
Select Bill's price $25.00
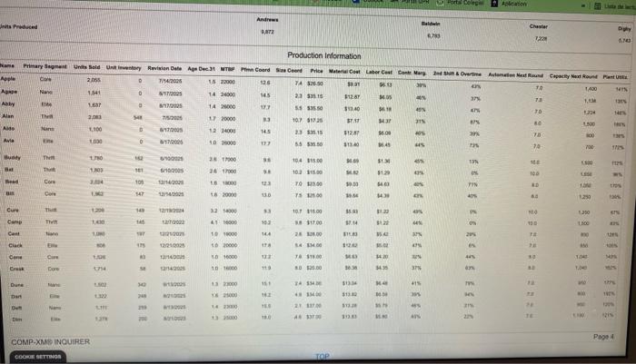(314, 195)
